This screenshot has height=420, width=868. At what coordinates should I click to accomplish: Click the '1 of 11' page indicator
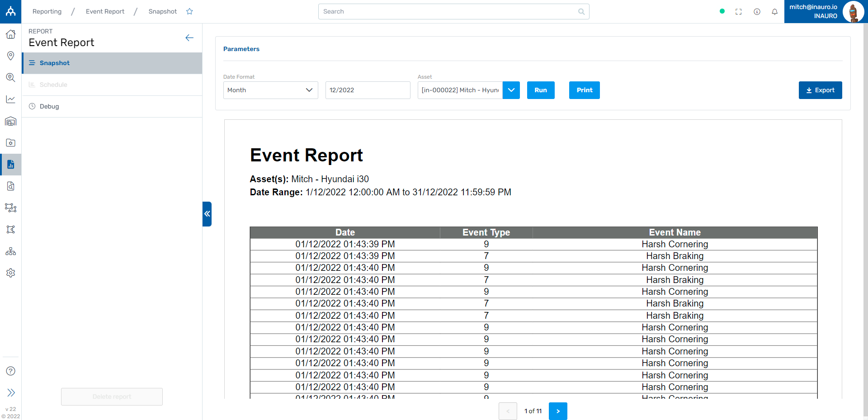pyautogui.click(x=533, y=411)
